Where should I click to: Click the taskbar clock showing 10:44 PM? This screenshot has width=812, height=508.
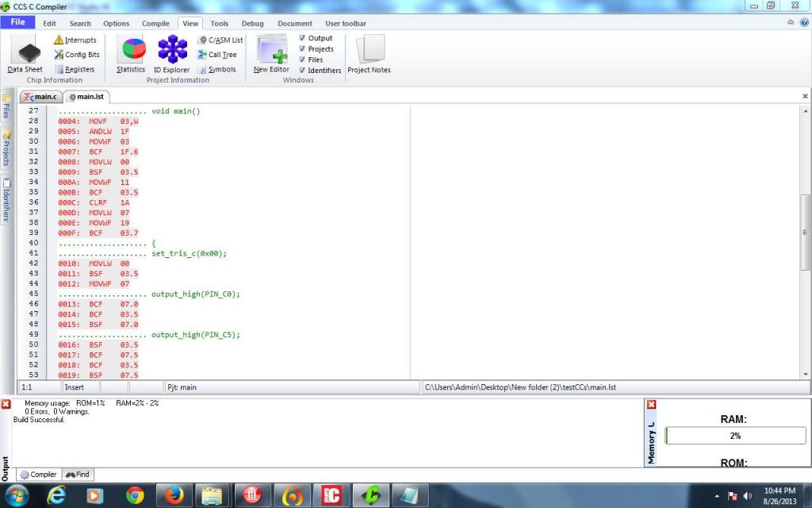click(x=779, y=495)
